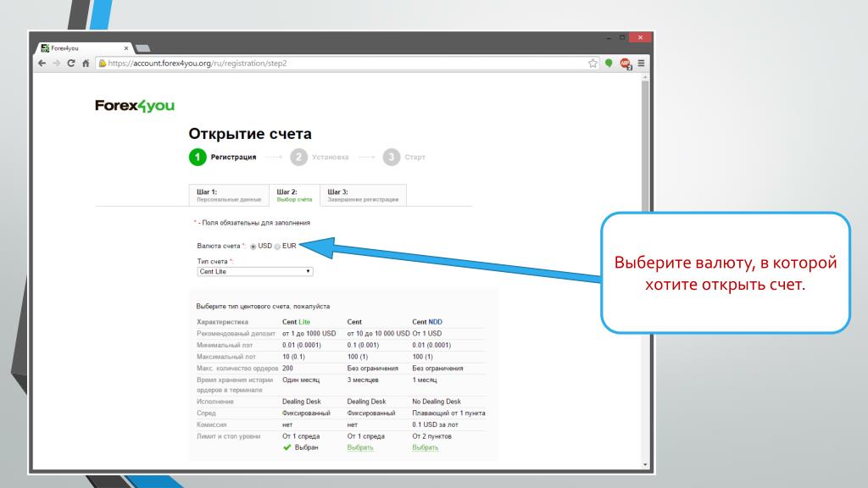The height and width of the screenshot is (488, 868).
Task: Click step 3 Старт circle
Action: coord(392,157)
